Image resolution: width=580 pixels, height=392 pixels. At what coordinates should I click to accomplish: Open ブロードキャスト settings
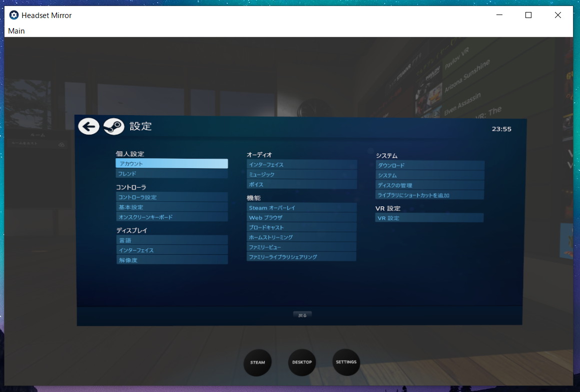301,227
